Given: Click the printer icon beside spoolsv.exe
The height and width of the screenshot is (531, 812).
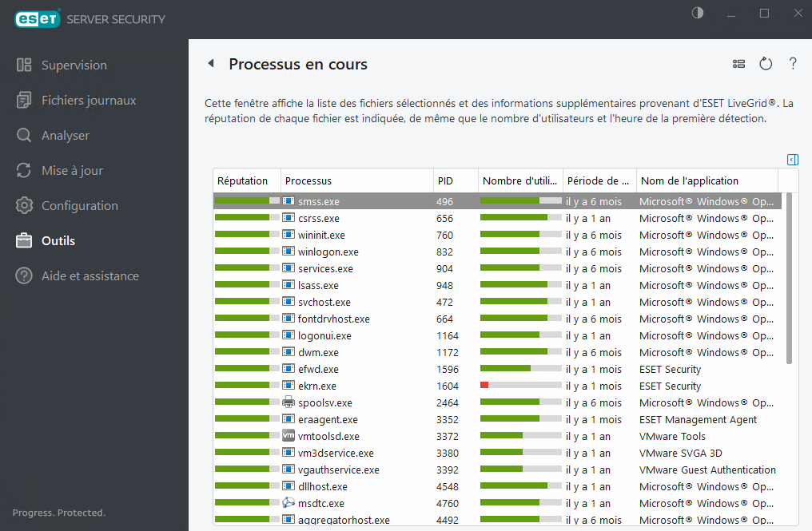Looking at the screenshot, I should (x=288, y=402).
